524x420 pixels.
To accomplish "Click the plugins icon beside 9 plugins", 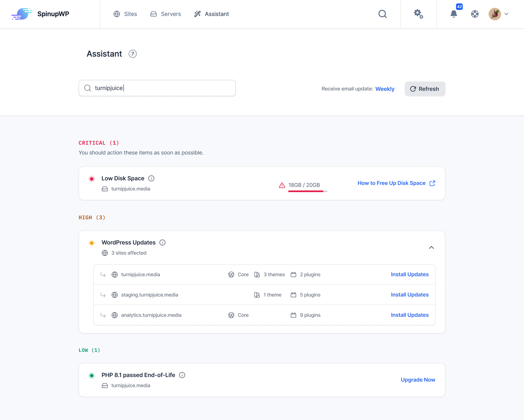I will pos(293,315).
